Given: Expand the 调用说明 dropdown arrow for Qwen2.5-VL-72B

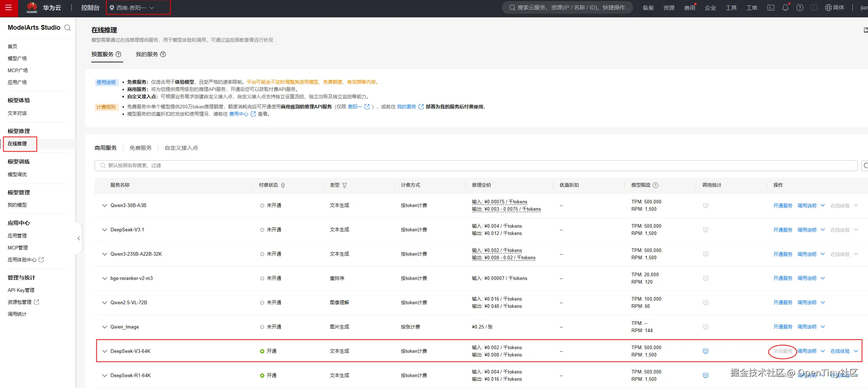Looking at the screenshot, I should pos(823,302).
